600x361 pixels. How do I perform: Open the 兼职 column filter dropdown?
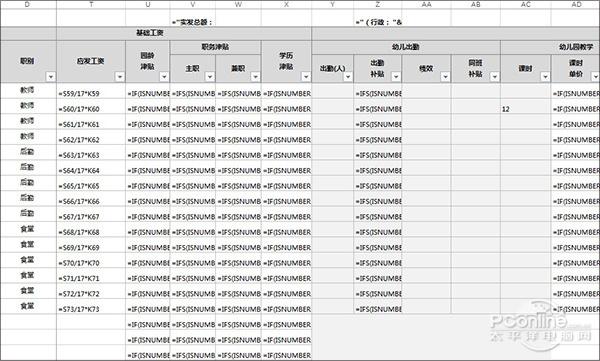[255, 77]
